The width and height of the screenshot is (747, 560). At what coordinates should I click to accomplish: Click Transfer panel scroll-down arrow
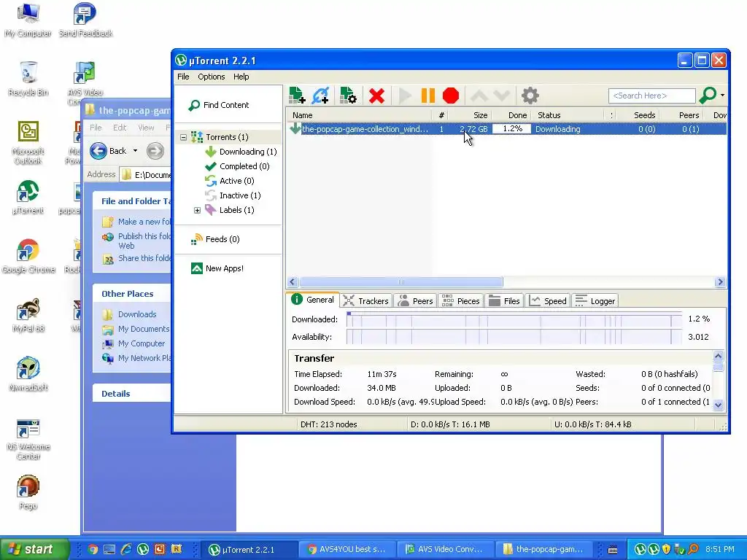[719, 405]
